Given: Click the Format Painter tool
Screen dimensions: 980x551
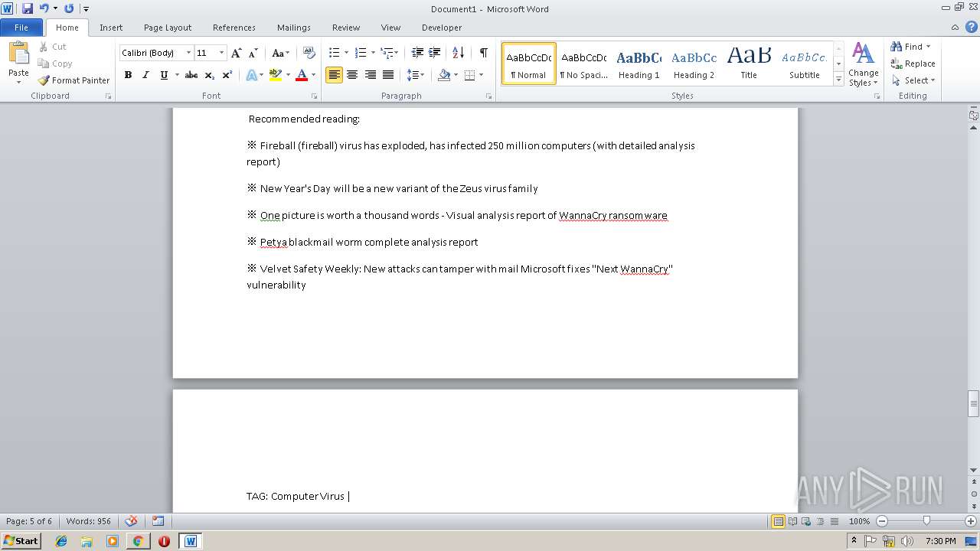Looking at the screenshot, I should point(73,80).
